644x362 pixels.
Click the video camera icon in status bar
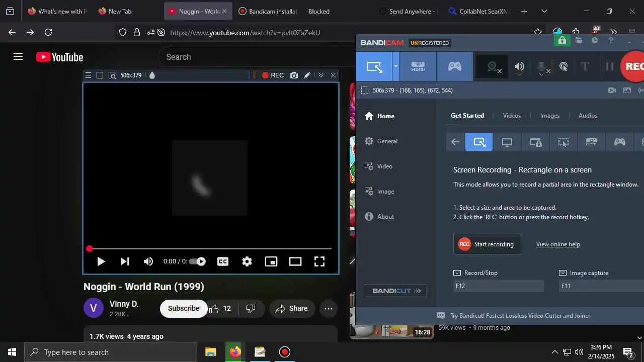(x=612, y=90)
